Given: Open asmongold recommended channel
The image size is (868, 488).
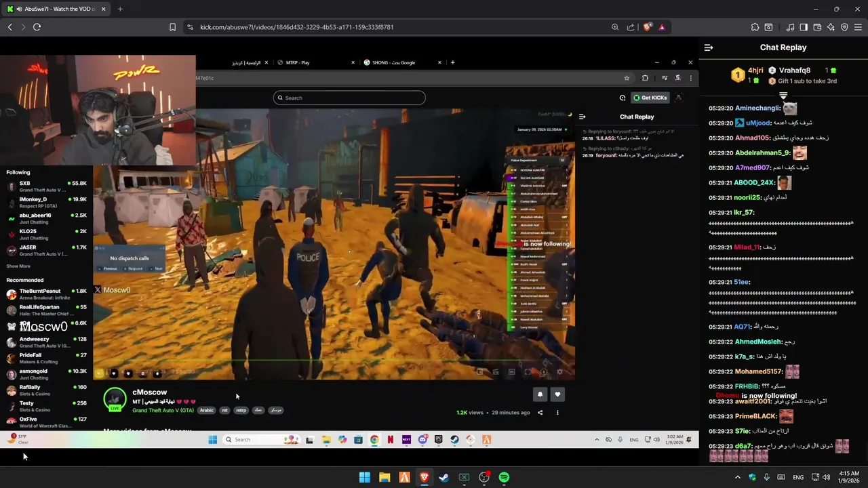Looking at the screenshot, I should click(46, 374).
